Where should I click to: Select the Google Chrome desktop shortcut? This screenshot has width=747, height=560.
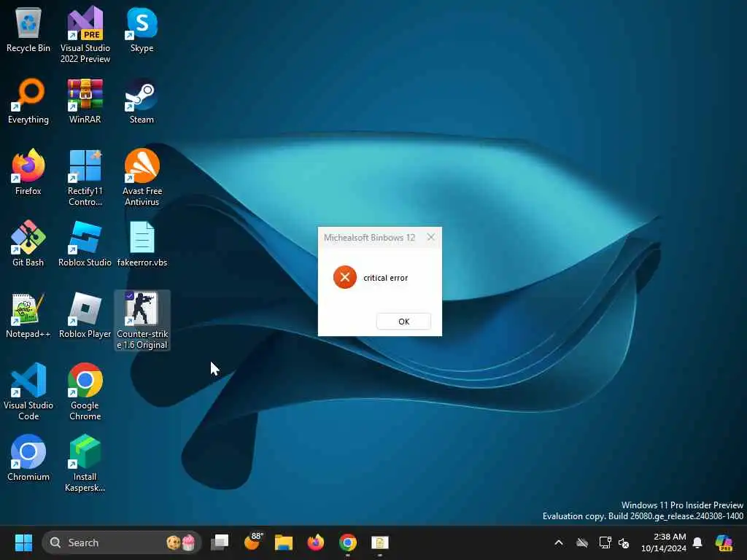pos(85,392)
